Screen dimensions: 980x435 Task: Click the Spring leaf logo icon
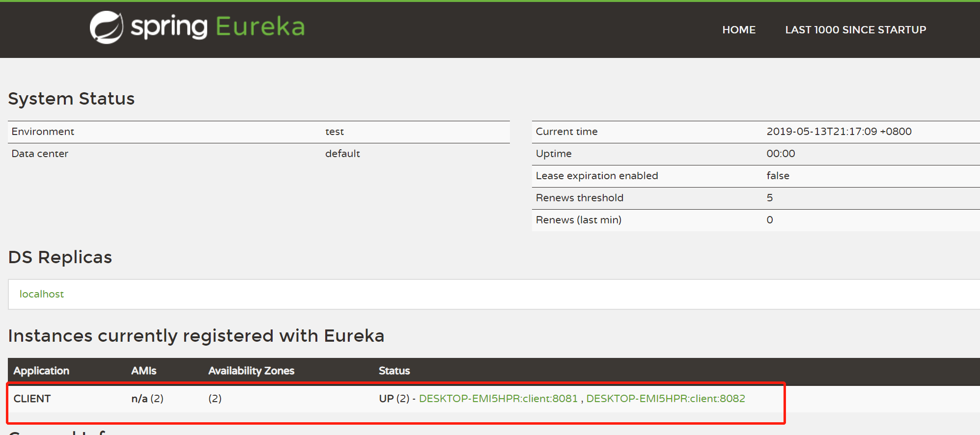click(106, 27)
